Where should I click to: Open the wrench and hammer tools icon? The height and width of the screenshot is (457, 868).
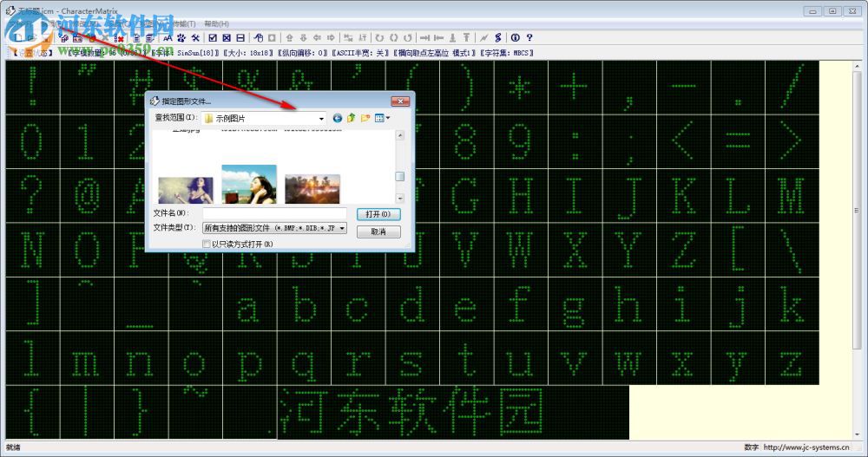195,37
